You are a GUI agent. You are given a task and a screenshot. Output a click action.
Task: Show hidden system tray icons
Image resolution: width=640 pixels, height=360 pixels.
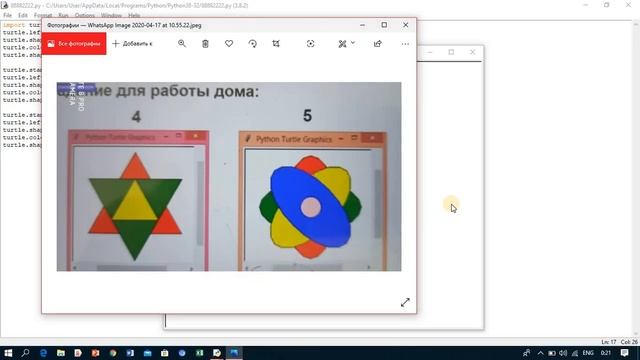[540, 353]
